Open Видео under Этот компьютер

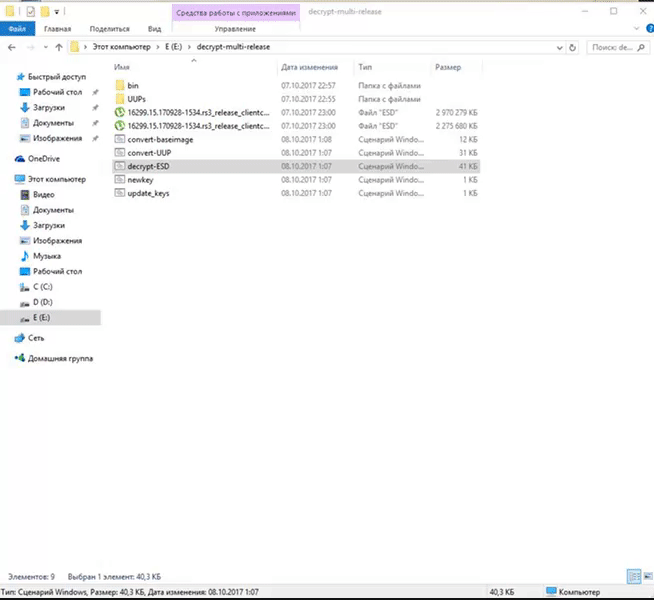click(44, 195)
